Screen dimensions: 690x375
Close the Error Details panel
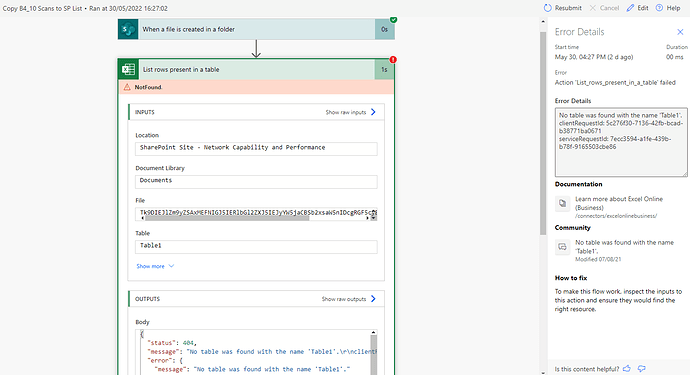tap(680, 32)
